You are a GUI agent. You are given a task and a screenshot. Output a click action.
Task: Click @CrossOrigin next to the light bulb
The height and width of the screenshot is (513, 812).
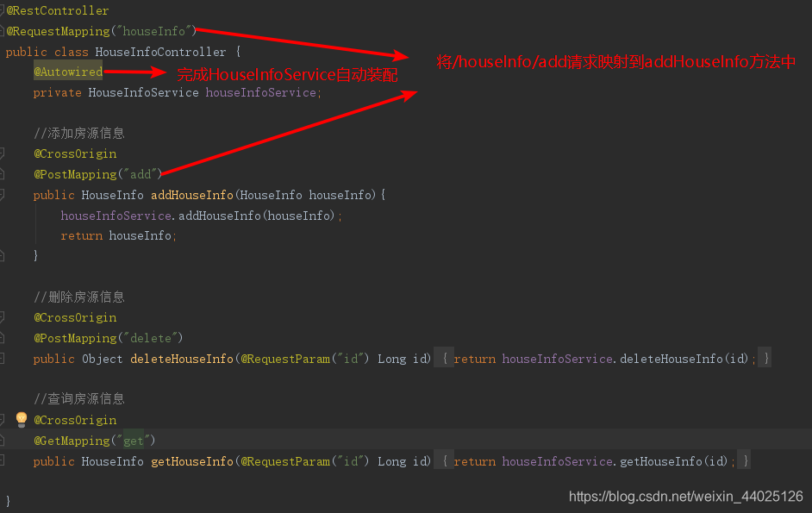[75, 420]
